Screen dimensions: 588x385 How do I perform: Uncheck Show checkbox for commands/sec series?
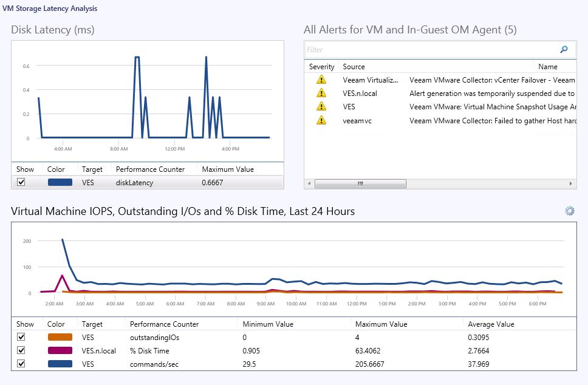click(x=21, y=364)
